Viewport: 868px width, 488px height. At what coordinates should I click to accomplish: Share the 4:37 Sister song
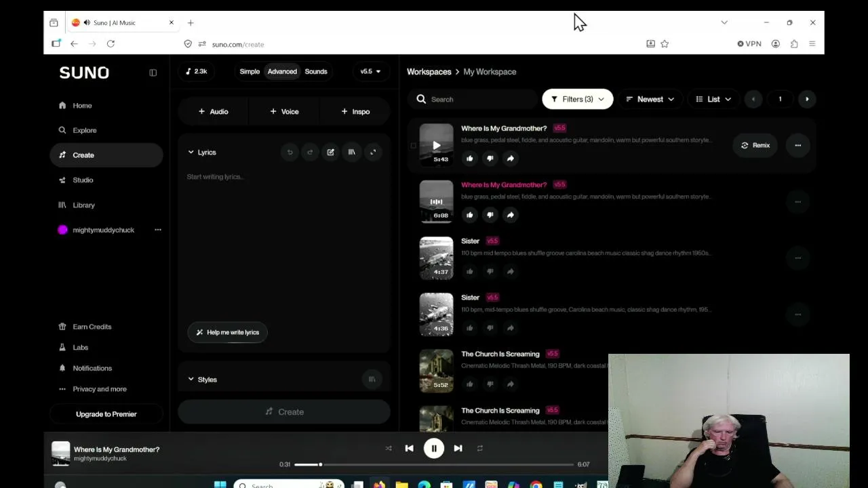[x=510, y=271]
